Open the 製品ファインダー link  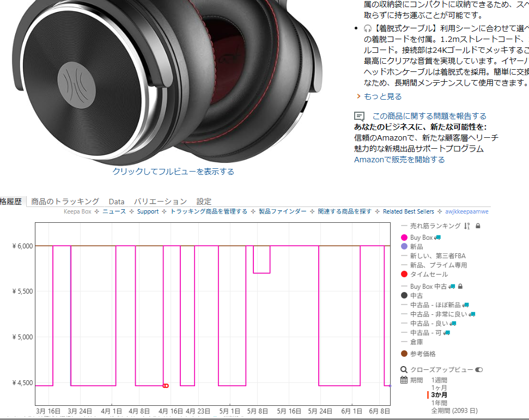pyautogui.click(x=283, y=211)
